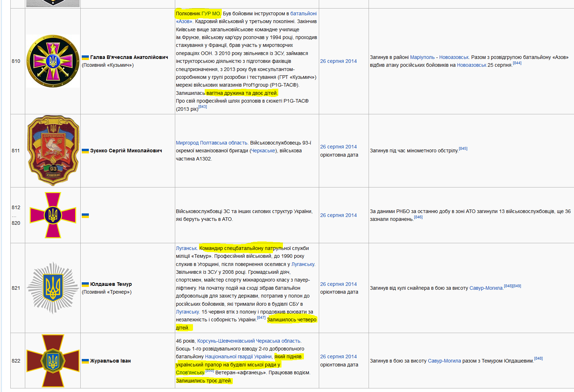Open the ГУР МО emblem image in row 810
574x392 pixels.
click(x=53, y=61)
